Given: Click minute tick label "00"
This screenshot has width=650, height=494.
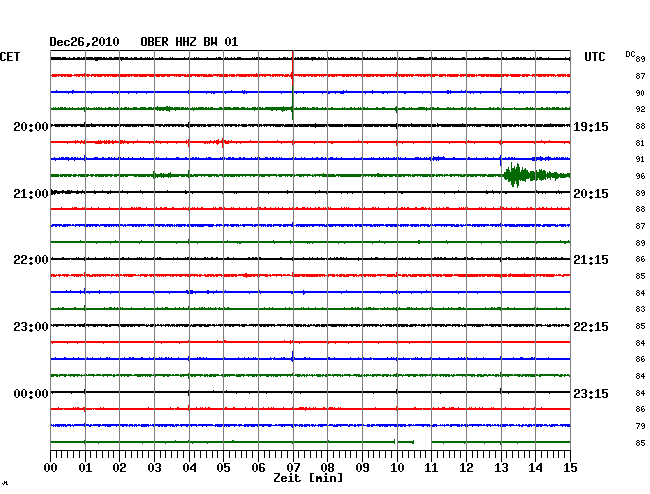Looking at the screenshot, I should point(51,468).
